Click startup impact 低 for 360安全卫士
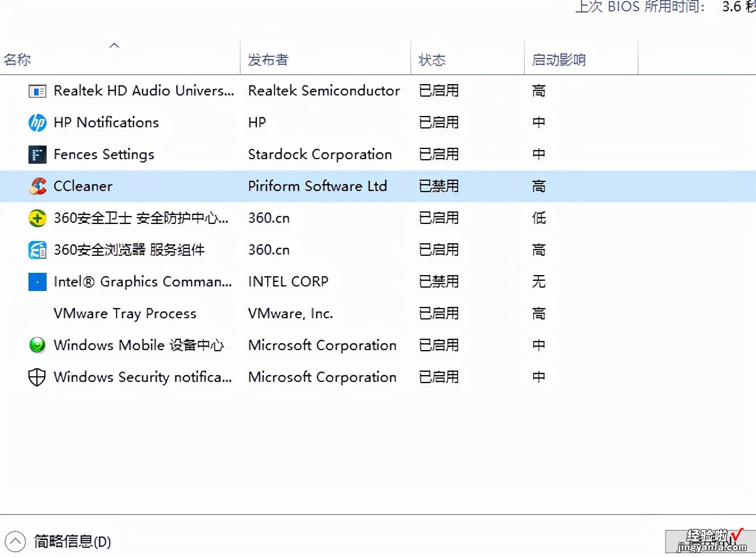 coord(539,218)
